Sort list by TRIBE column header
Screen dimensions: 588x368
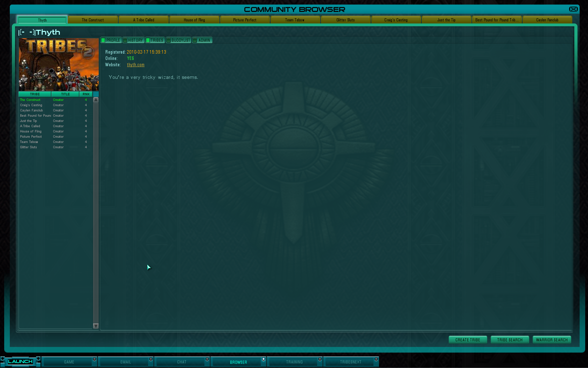coord(35,94)
